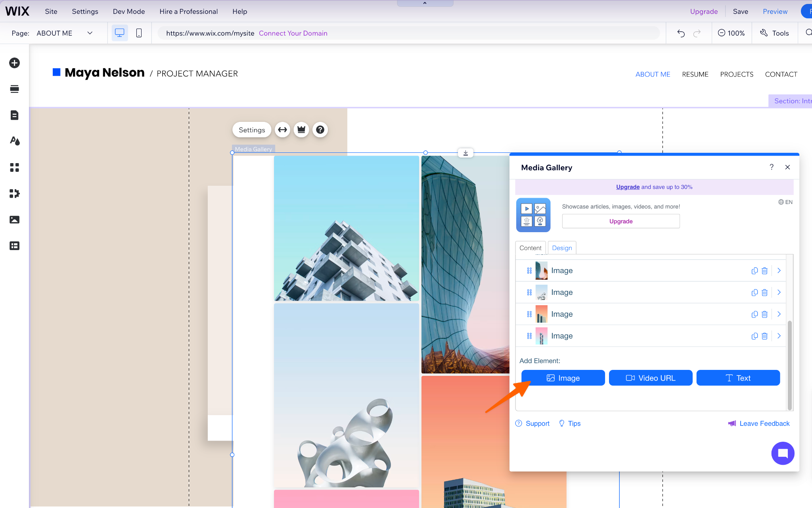Click the redo arrow
Viewport: 812px width, 508px height.
697,33
